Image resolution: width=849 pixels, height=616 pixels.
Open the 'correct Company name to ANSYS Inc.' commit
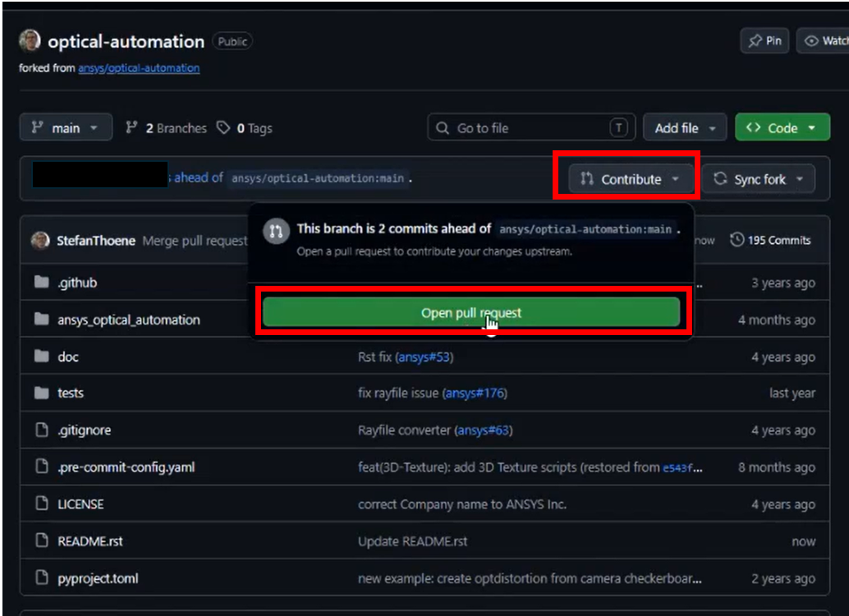[462, 504]
